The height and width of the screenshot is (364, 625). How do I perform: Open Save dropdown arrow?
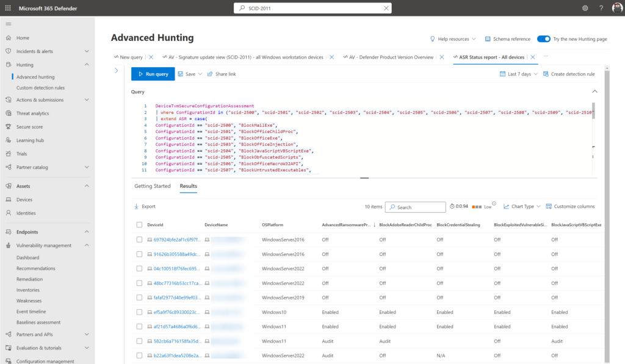coord(200,74)
